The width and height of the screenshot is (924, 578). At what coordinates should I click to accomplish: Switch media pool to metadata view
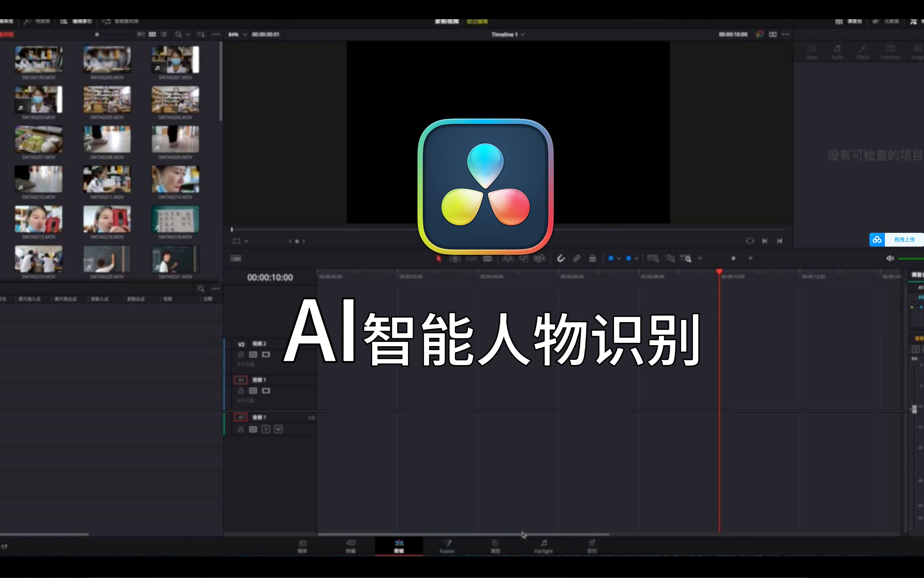click(141, 34)
